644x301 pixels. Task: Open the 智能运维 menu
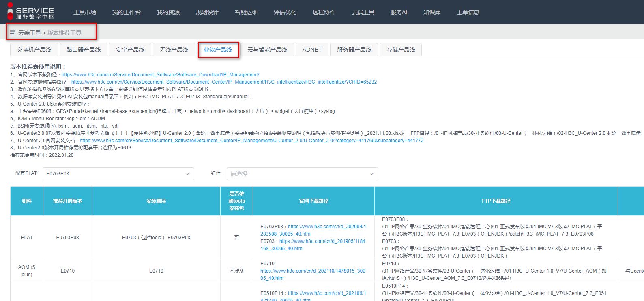tap(246, 12)
